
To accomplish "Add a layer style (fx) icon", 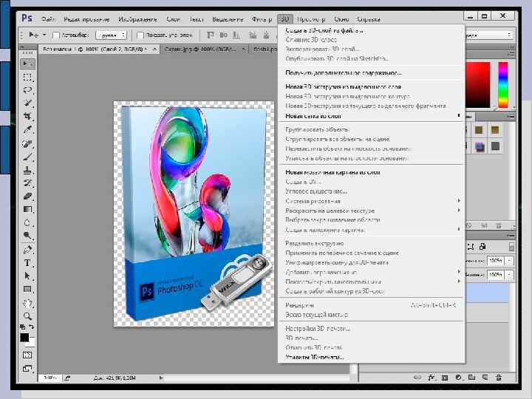I will tap(432, 378).
